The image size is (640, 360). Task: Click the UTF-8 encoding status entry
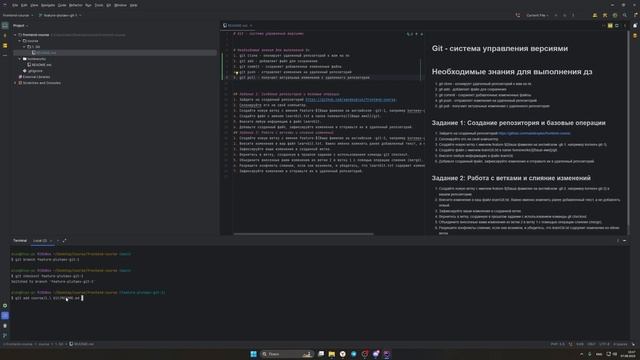(604, 344)
